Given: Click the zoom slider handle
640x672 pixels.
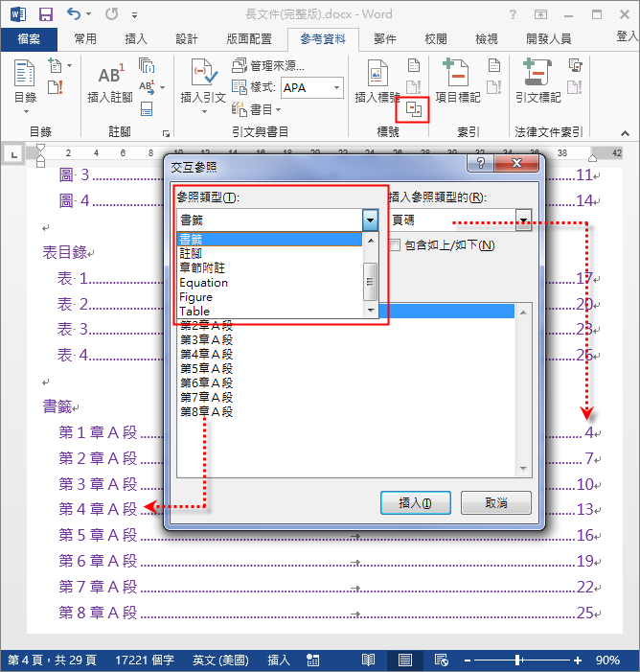Looking at the screenshot, I should (518, 660).
